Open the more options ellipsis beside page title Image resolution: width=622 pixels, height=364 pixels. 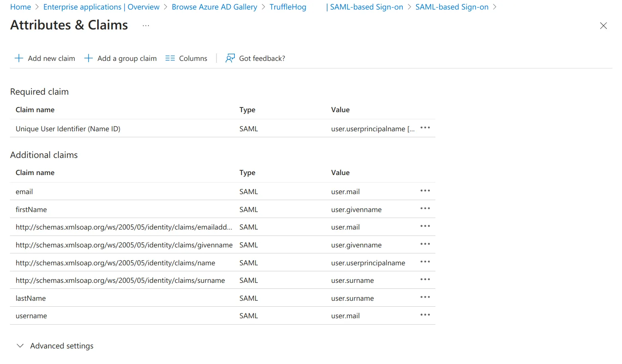pos(146,25)
